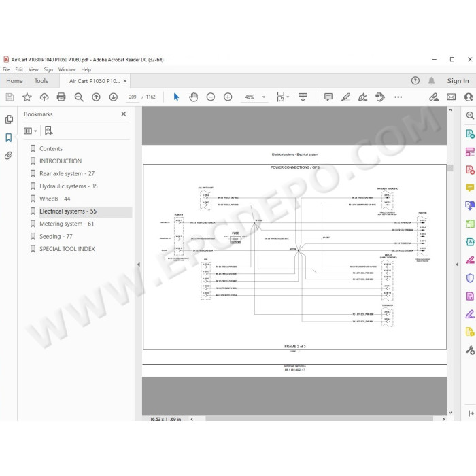Open the SPECIAL TOOL INDEX bookmark
Screen dimensions: 476x476
click(67, 249)
